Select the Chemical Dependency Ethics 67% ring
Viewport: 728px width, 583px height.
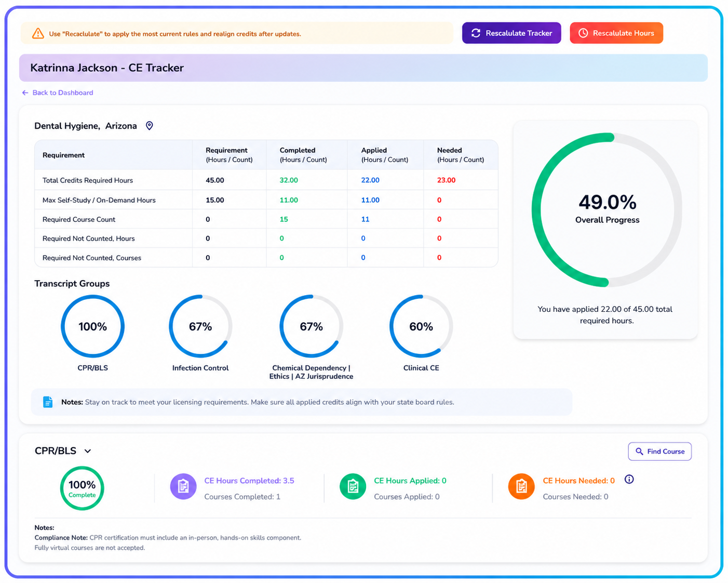coord(311,326)
